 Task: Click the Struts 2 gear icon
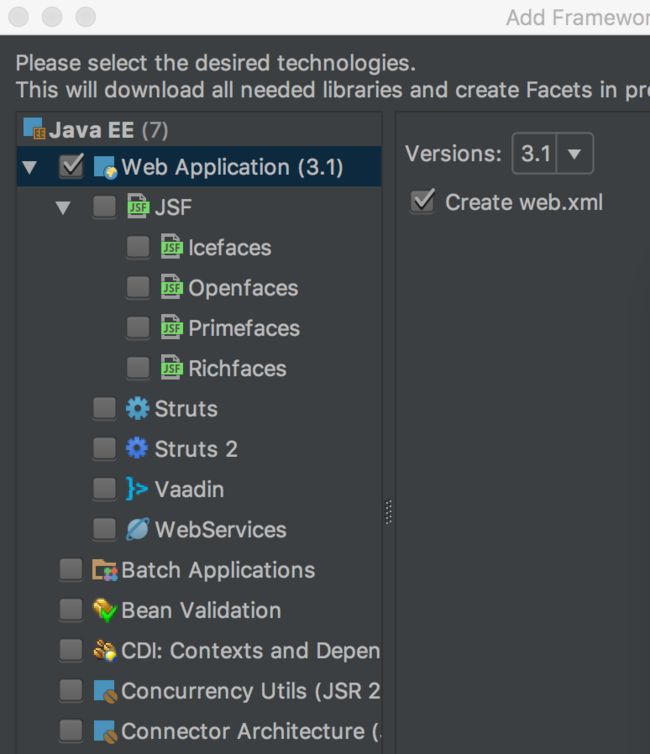click(x=137, y=448)
